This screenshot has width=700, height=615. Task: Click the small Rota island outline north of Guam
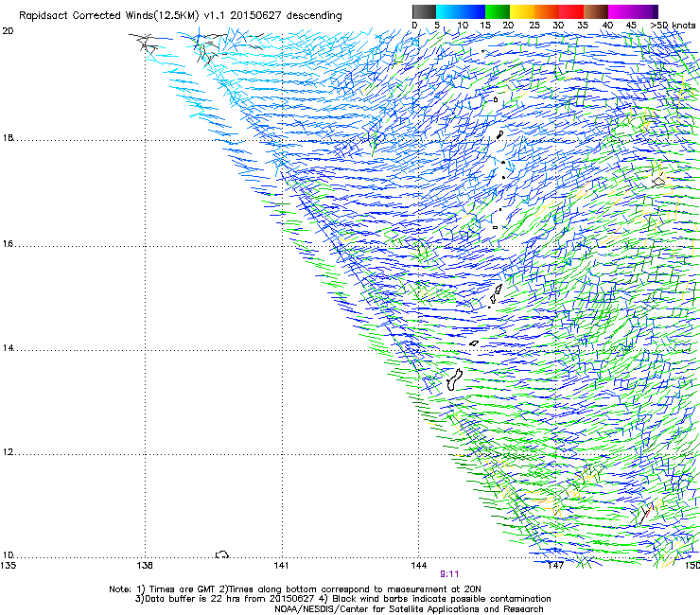[474, 343]
